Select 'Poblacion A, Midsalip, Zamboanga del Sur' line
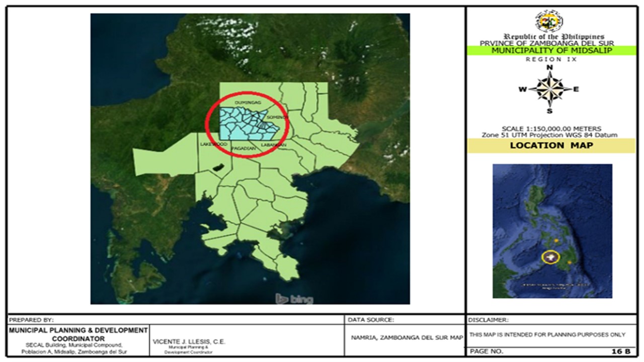 click(74, 352)
